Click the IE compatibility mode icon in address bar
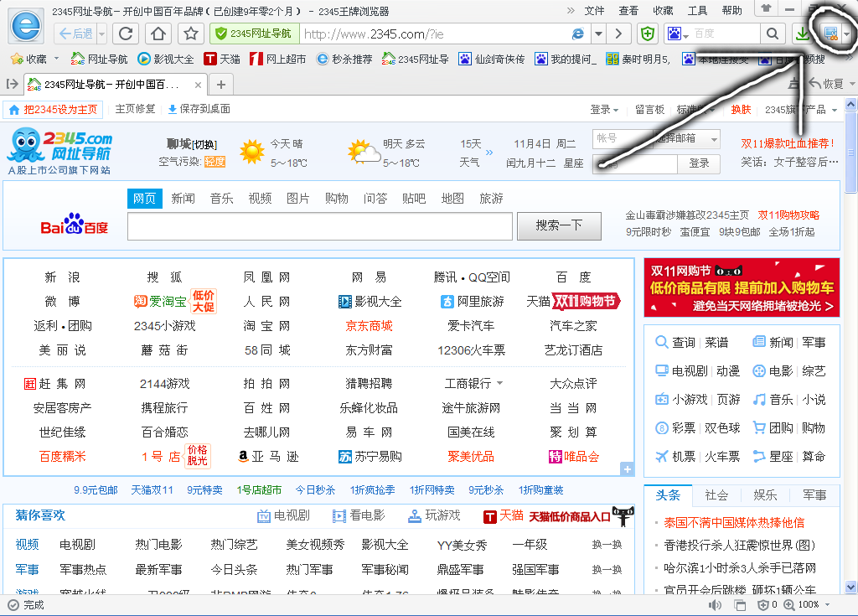 click(x=578, y=34)
